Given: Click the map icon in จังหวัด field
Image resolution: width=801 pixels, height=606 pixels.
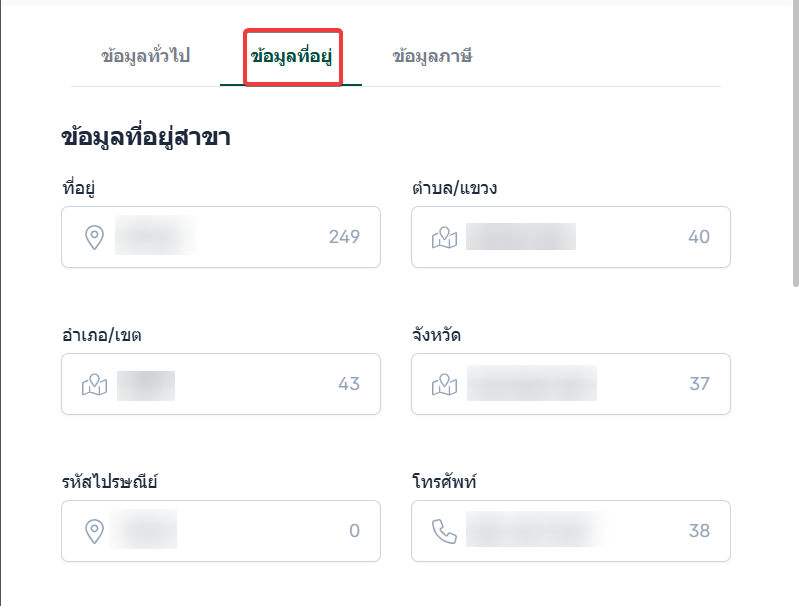Looking at the screenshot, I should [x=444, y=384].
